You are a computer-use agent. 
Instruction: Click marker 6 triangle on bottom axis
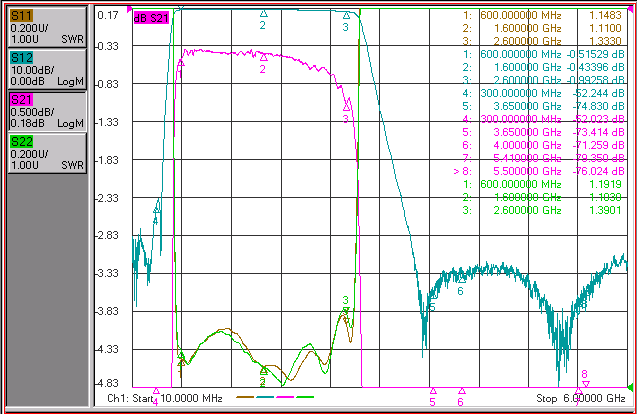462,391
